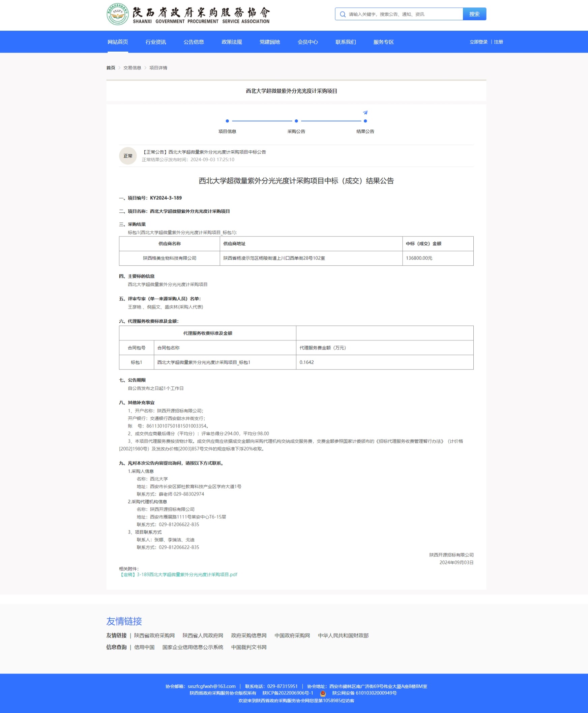
Task: Click the paper plane icon above 结果公告
Action: (365, 113)
